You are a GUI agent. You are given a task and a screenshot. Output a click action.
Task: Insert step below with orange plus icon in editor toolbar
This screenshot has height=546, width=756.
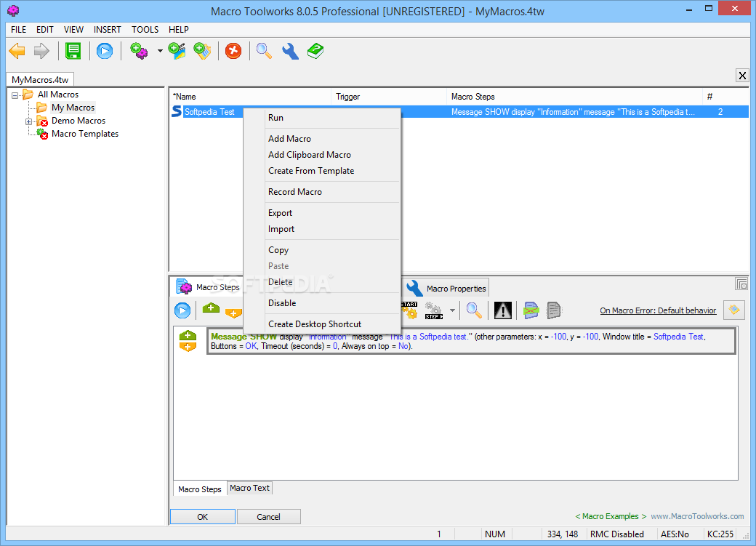pos(233,313)
